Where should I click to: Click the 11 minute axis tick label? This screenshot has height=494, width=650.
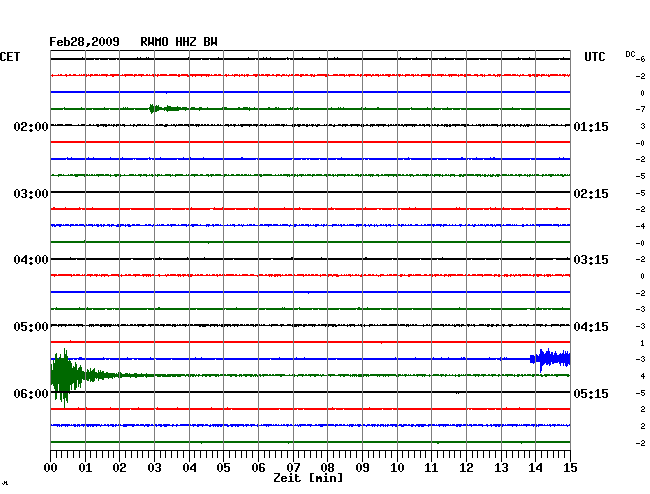tap(431, 467)
